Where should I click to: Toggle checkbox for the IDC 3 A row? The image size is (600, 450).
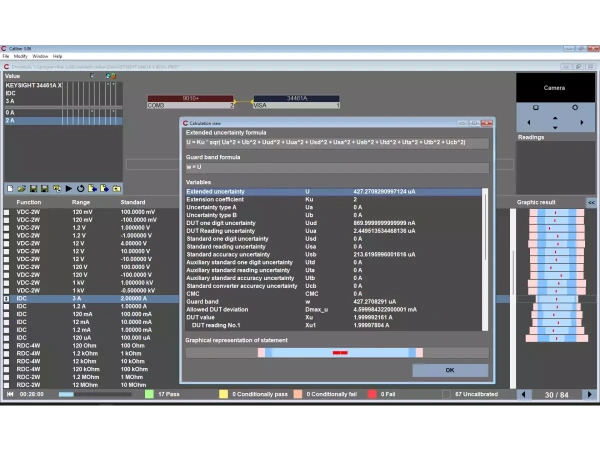coord(8,298)
